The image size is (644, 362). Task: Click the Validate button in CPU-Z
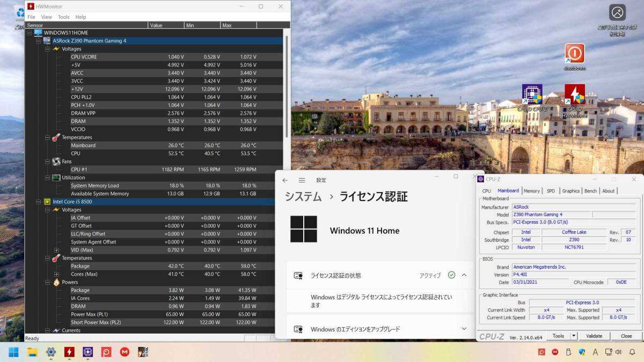(594, 336)
